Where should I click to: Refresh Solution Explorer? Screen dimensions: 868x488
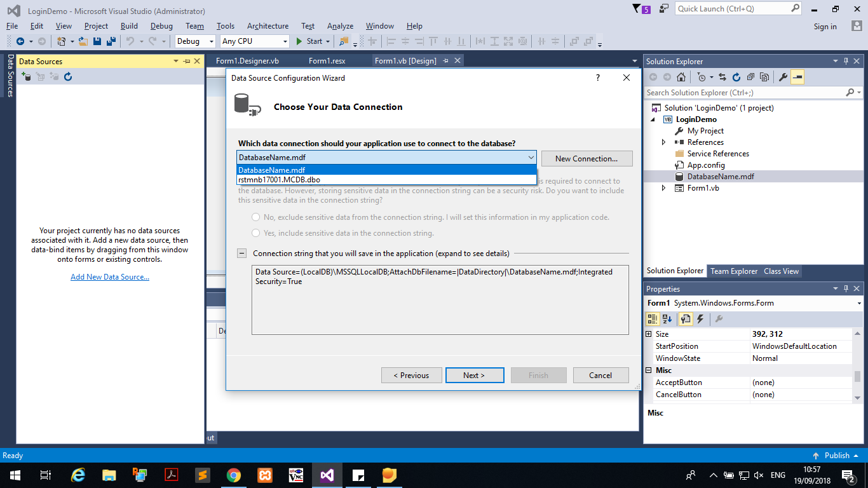736,77
